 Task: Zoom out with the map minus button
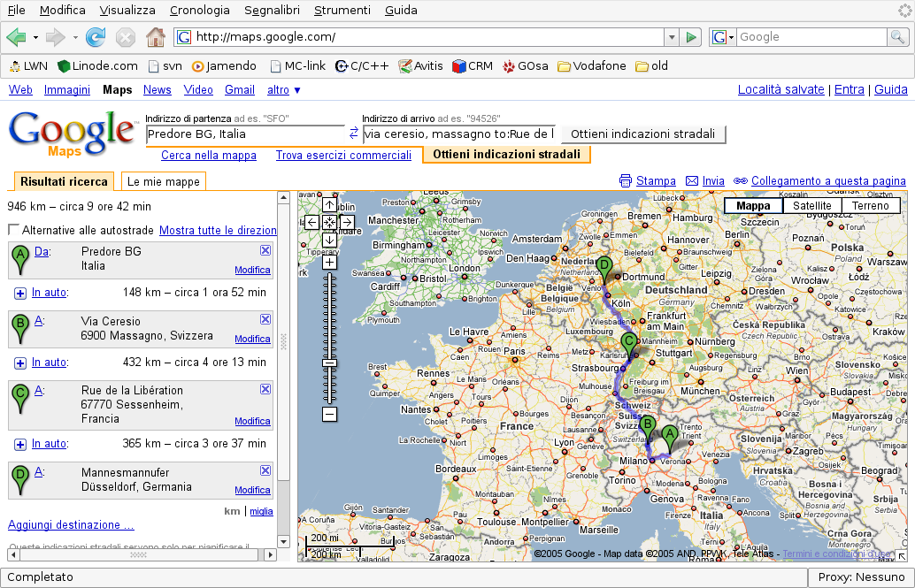(x=329, y=414)
